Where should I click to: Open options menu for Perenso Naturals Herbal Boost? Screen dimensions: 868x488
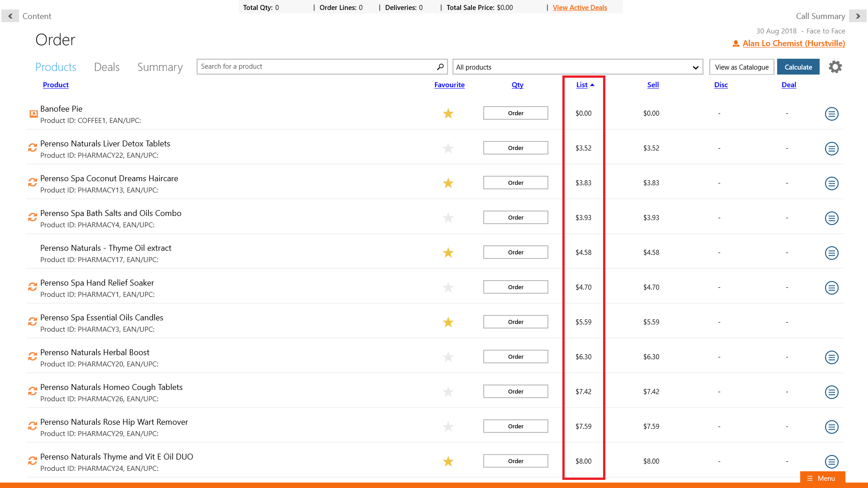(831, 357)
